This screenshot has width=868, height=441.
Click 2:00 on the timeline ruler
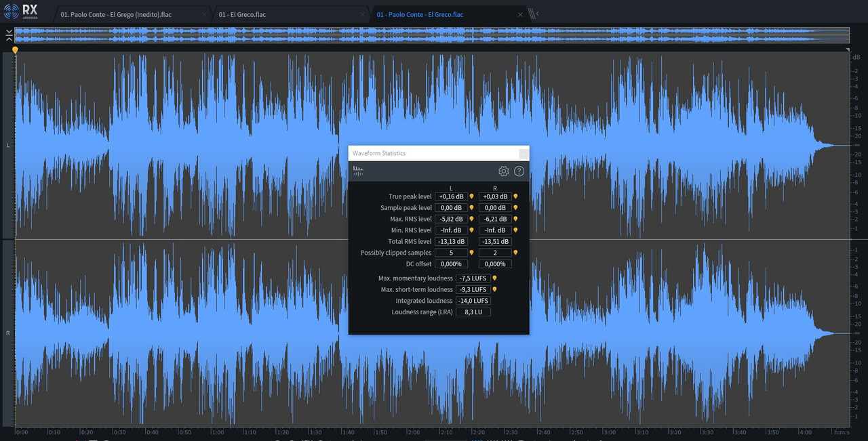pyautogui.click(x=413, y=432)
